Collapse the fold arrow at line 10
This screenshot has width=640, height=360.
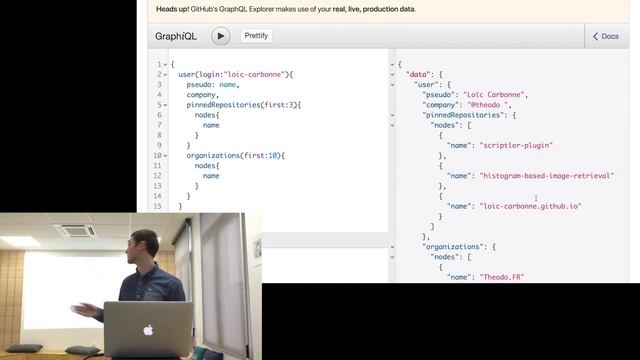coord(165,156)
